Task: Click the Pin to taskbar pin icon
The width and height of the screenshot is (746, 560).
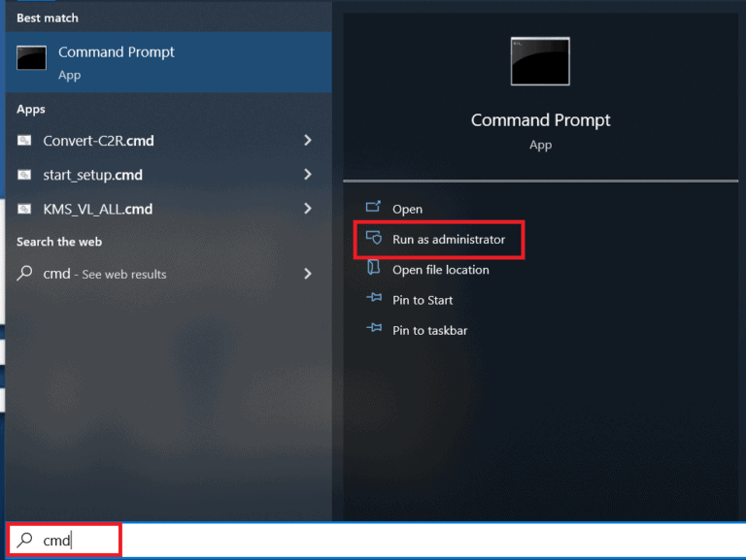Action: [374, 328]
